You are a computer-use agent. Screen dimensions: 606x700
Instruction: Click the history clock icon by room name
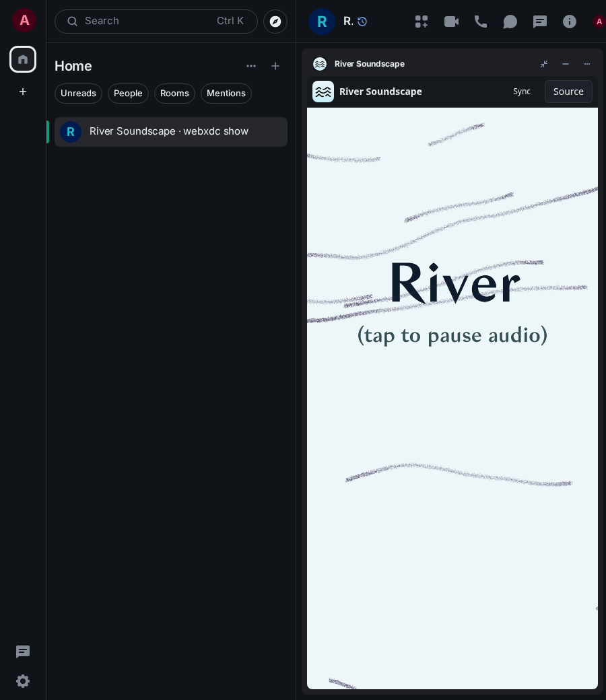pos(362,22)
